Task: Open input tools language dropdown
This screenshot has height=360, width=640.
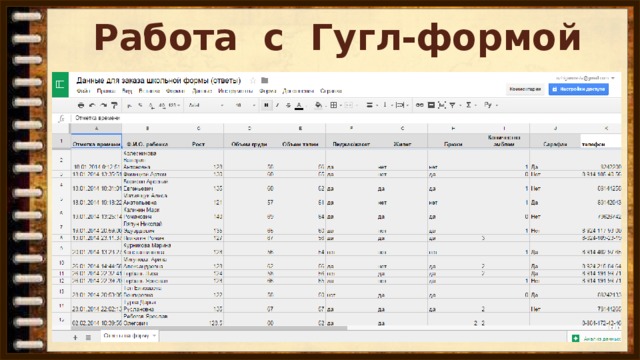Action: click(491, 105)
